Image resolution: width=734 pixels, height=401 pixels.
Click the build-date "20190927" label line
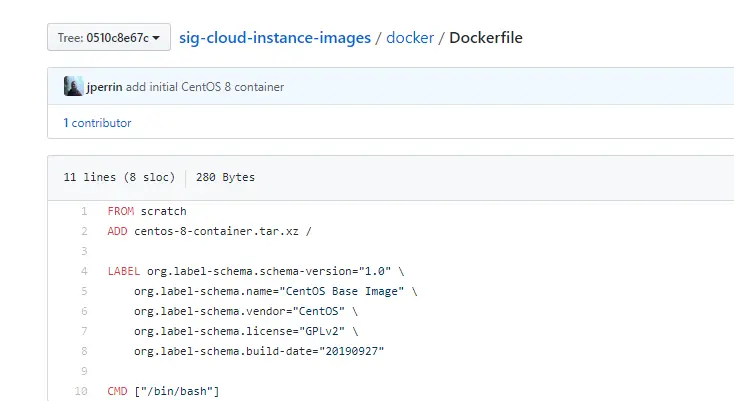pyautogui.click(x=259, y=351)
